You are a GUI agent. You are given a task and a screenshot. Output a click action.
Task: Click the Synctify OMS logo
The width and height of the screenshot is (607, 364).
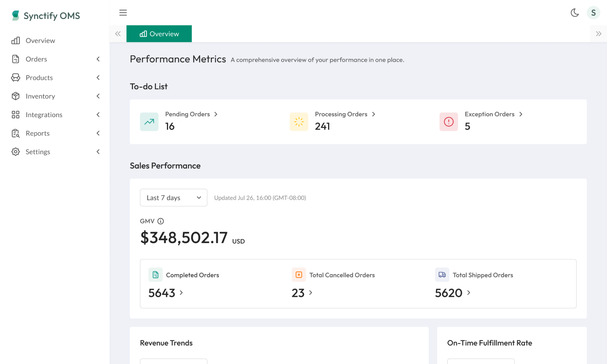click(x=46, y=16)
